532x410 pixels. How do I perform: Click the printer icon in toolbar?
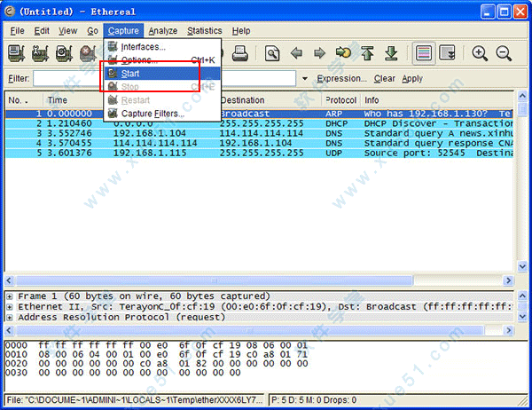[x=240, y=53]
